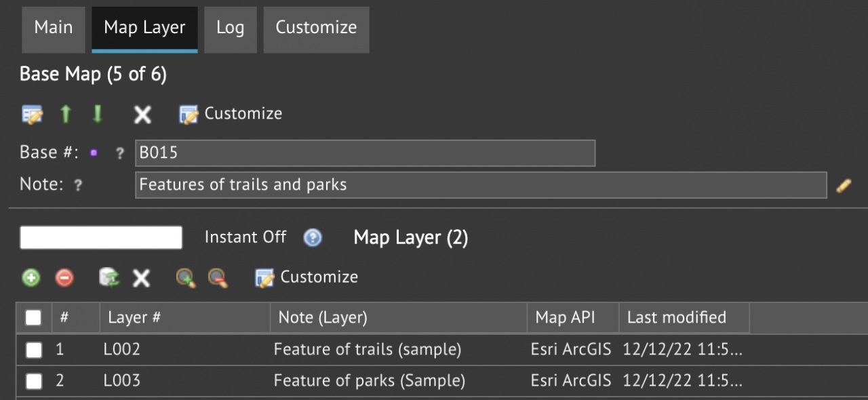The height and width of the screenshot is (400, 868).
Task: Click the Base # input field containing B015
Action: point(365,153)
